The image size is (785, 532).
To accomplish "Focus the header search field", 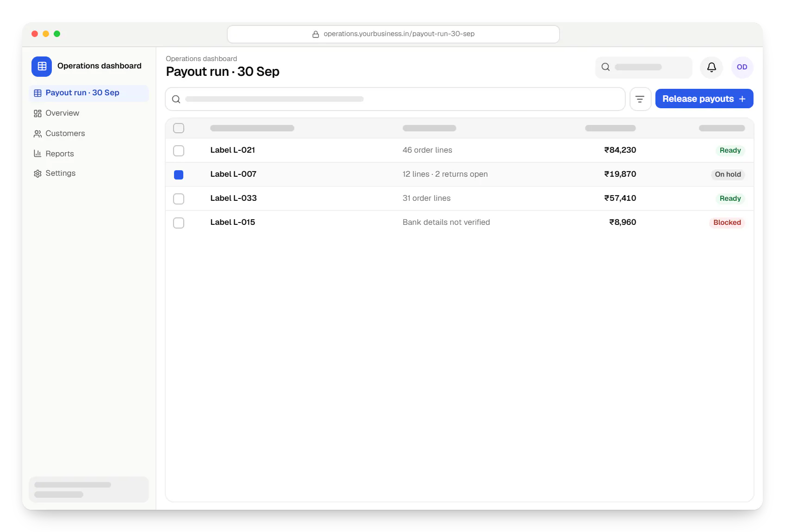I will (643, 67).
